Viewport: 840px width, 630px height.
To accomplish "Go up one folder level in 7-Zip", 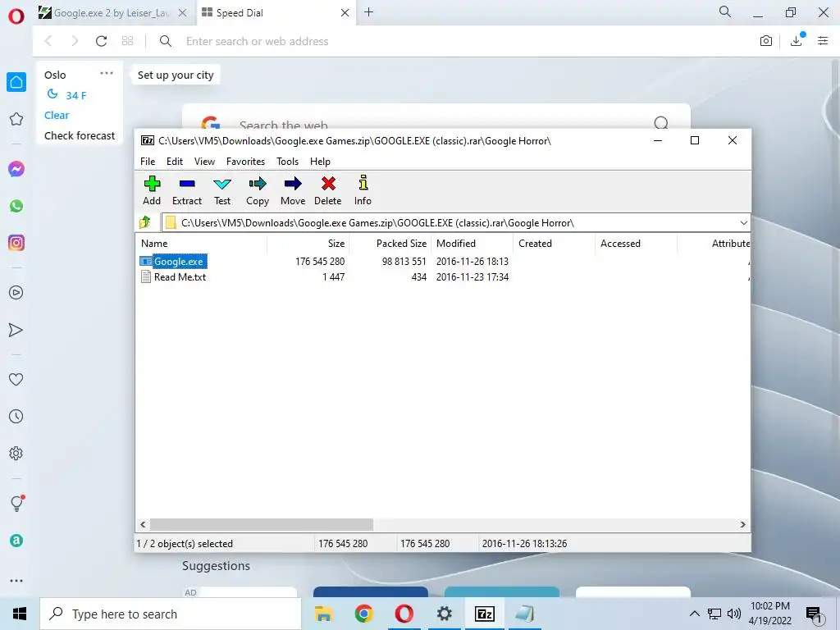I will (145, 222).
